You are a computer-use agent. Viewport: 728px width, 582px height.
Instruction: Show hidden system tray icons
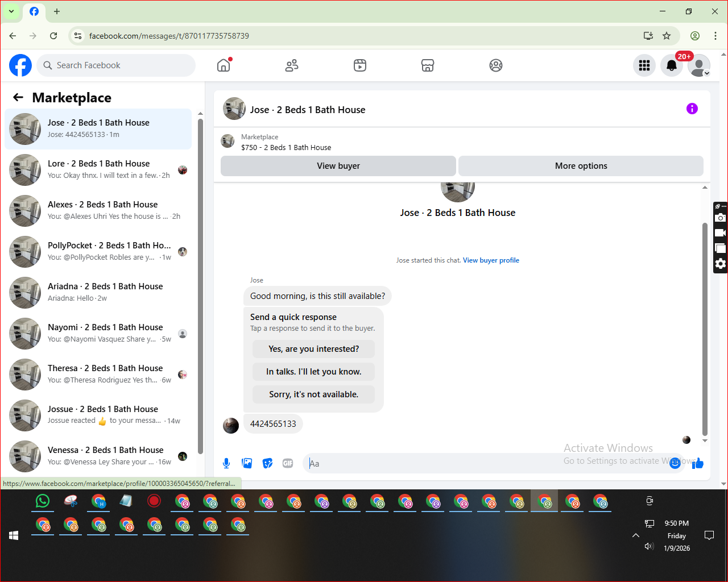[636, 535]
